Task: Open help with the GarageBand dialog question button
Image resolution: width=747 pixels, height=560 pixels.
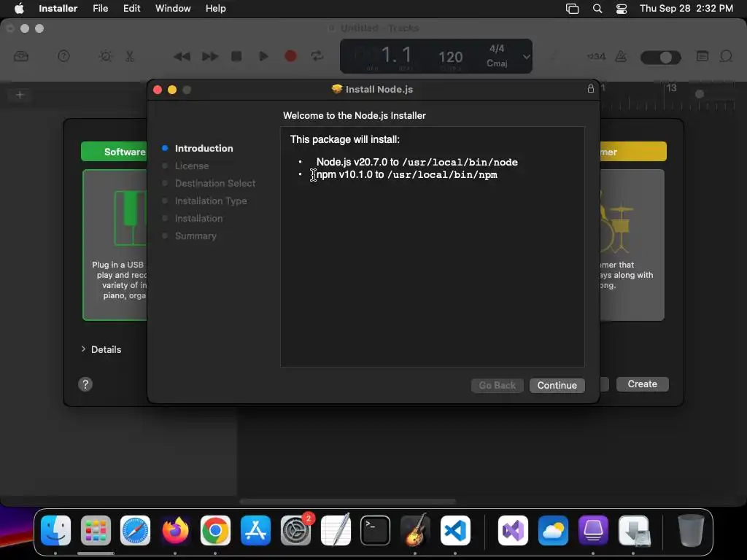Action: click(x=85, y=384)
